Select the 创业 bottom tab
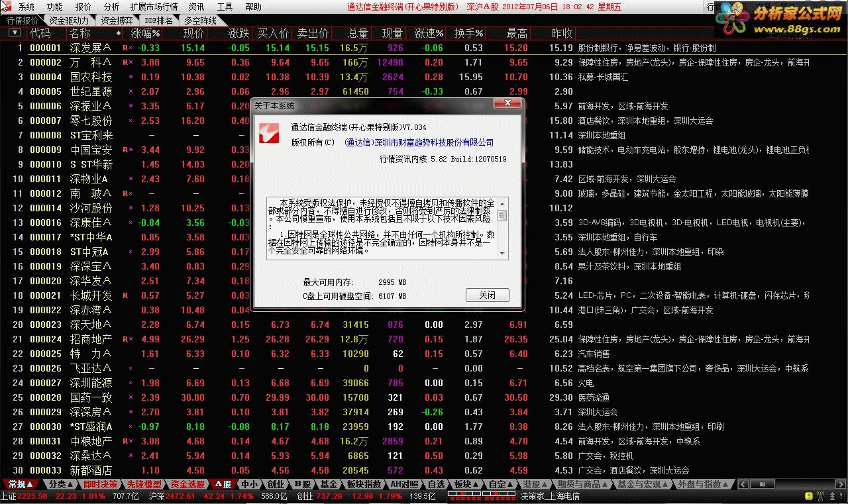 coord(276,484)
